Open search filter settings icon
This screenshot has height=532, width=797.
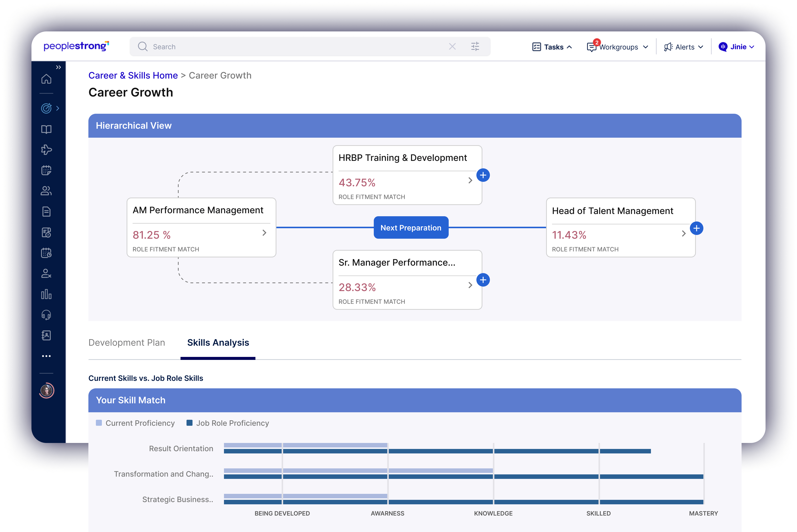point(475,46)
